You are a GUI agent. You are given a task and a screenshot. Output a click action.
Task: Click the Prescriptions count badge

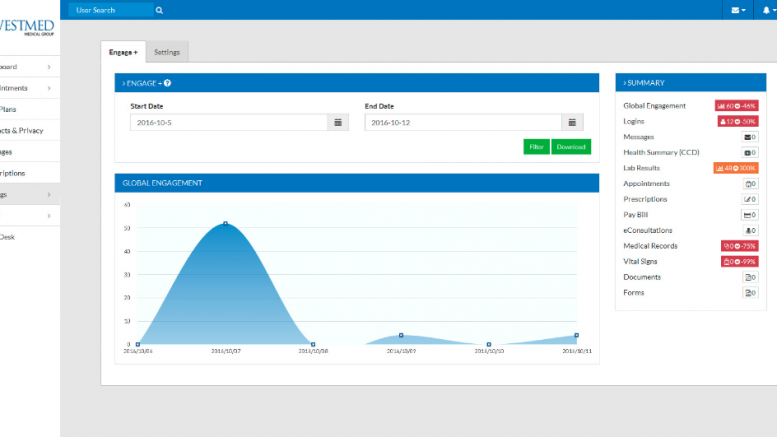coord(750,199)
